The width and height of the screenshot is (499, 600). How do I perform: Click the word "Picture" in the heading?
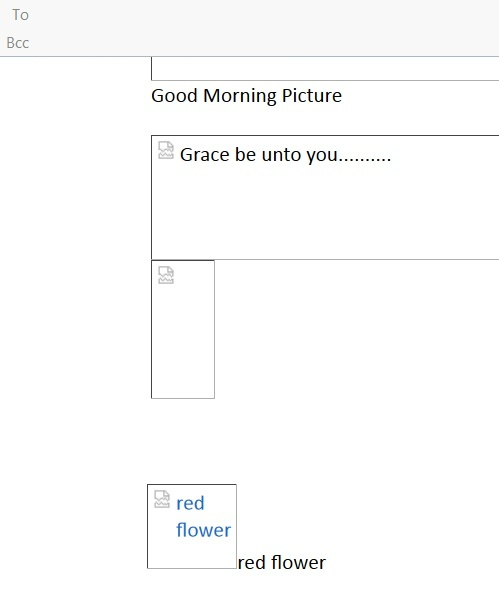point(311,96)
